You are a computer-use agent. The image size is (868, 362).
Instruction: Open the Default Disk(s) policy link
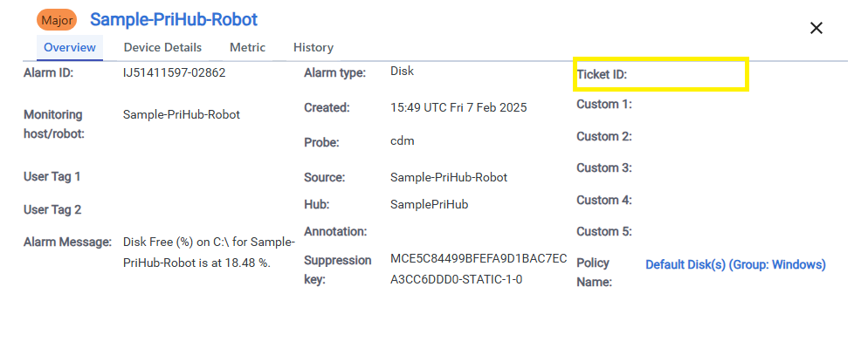(x=735, y=264)
